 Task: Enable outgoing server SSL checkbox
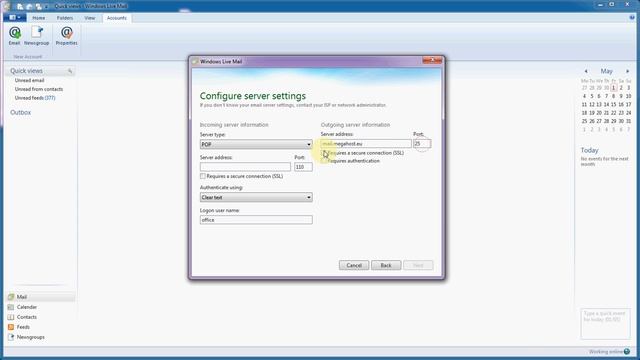(x=324, y=153)
